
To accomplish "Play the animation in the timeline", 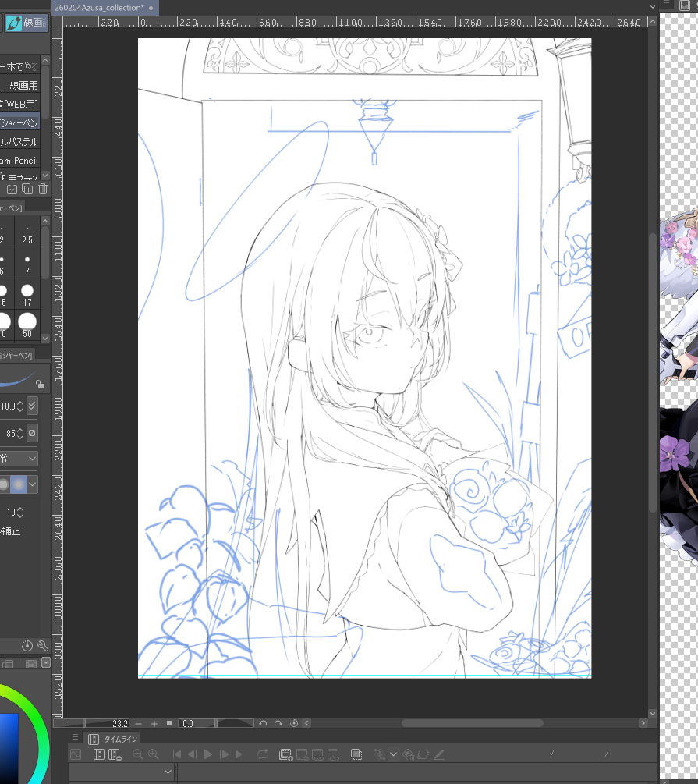I will tap(207, 754).
